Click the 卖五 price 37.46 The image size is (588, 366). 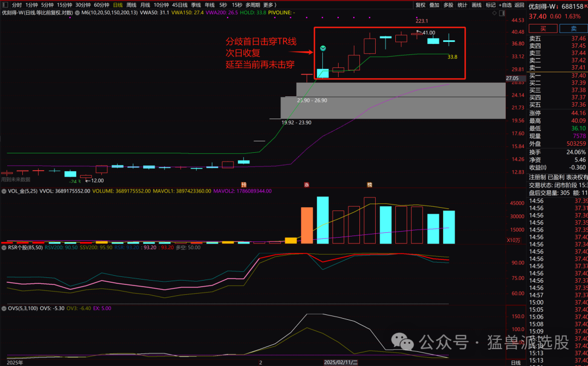click(579, 39)
